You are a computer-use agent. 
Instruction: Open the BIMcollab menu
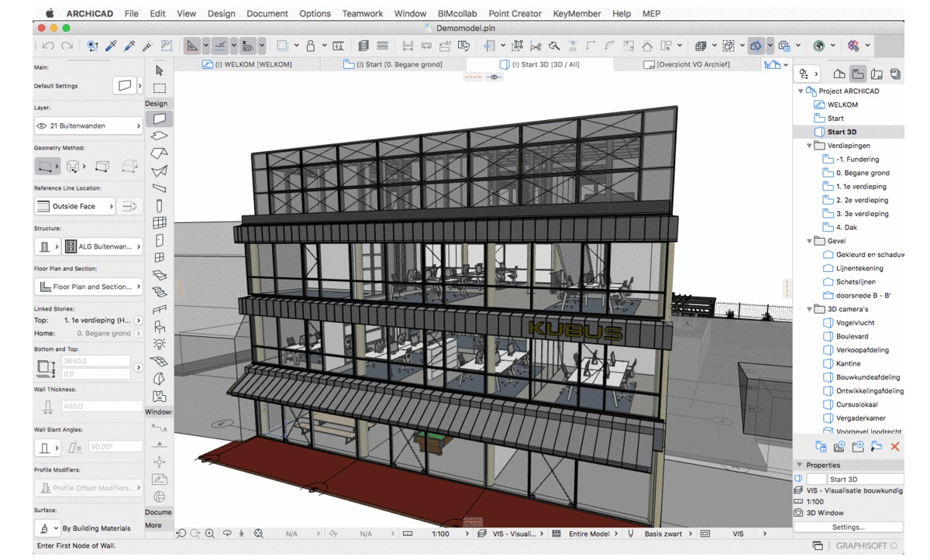tap(457, 13)
